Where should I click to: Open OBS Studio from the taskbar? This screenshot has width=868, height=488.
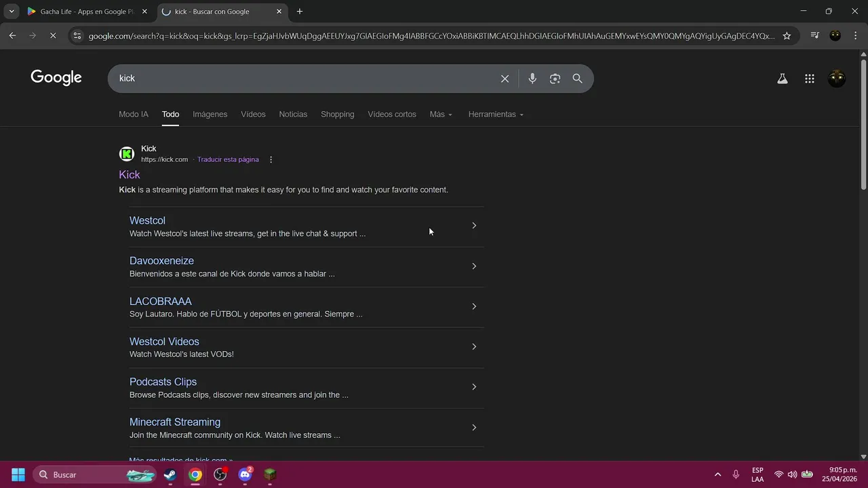(x=220, y=474)
